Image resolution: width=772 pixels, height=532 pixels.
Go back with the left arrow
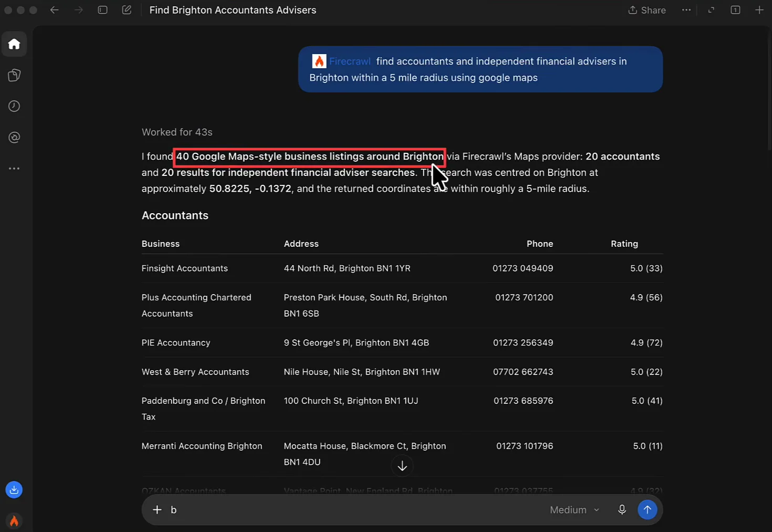click(x=55, y=10)
